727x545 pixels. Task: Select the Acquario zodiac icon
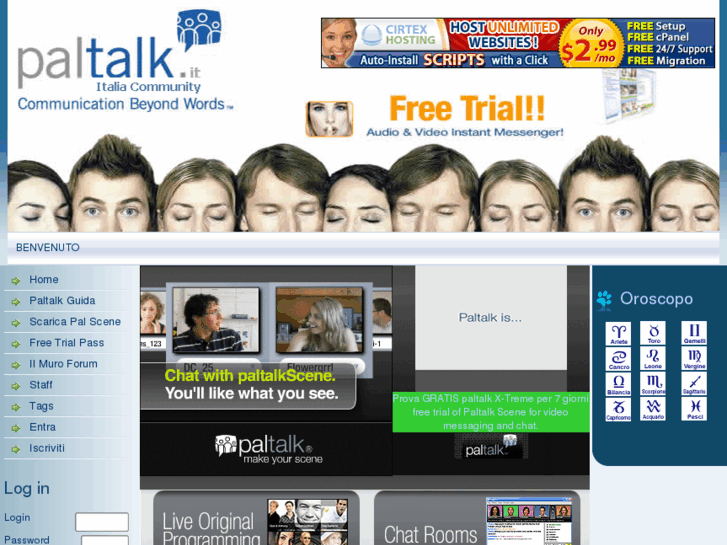click(653, 410)
